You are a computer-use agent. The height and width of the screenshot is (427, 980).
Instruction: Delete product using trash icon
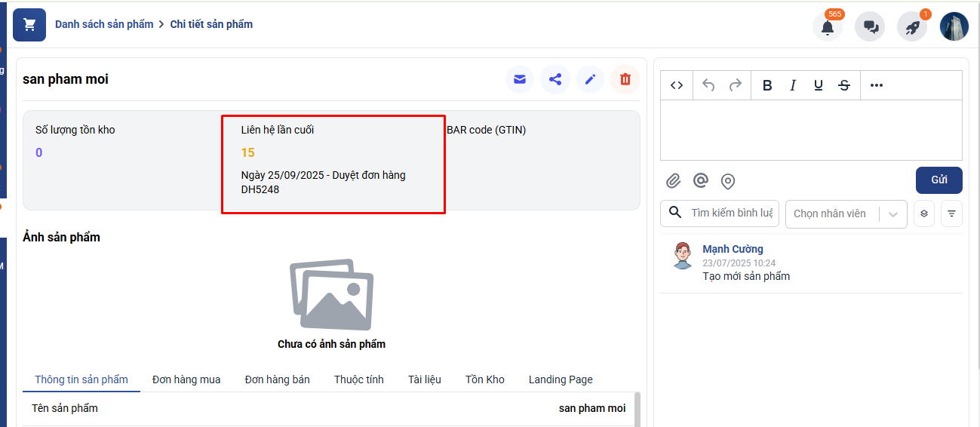[625, 79]
